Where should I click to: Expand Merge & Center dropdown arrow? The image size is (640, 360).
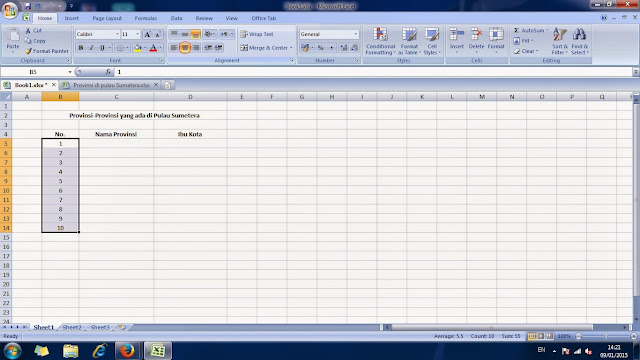tap(291, 48)
